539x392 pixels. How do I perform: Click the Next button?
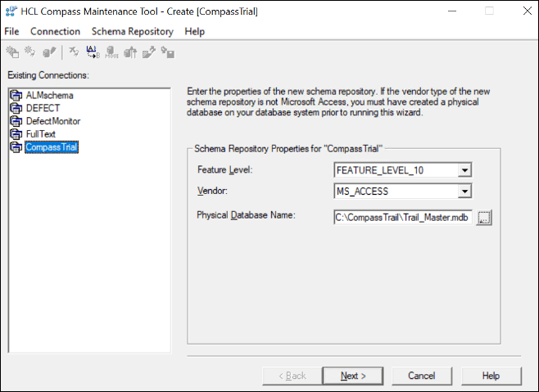point(353,376)
